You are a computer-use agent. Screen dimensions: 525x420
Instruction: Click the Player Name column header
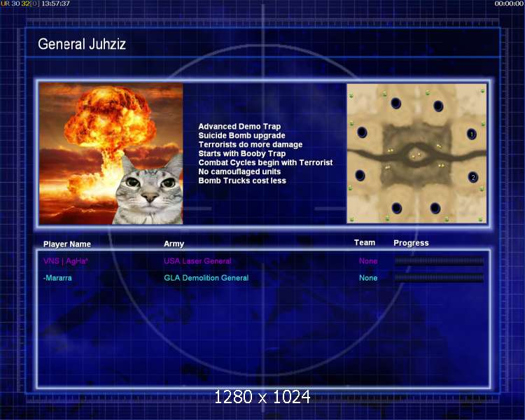pos(67,244)
